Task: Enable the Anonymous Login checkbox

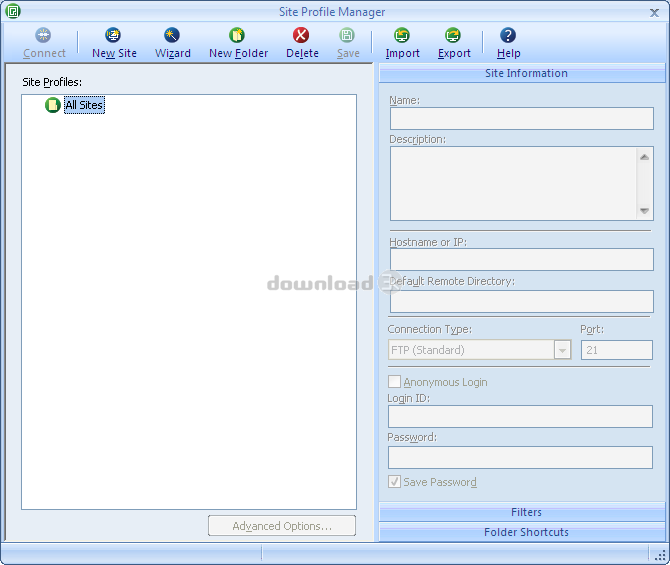Action: coord(395,382)
